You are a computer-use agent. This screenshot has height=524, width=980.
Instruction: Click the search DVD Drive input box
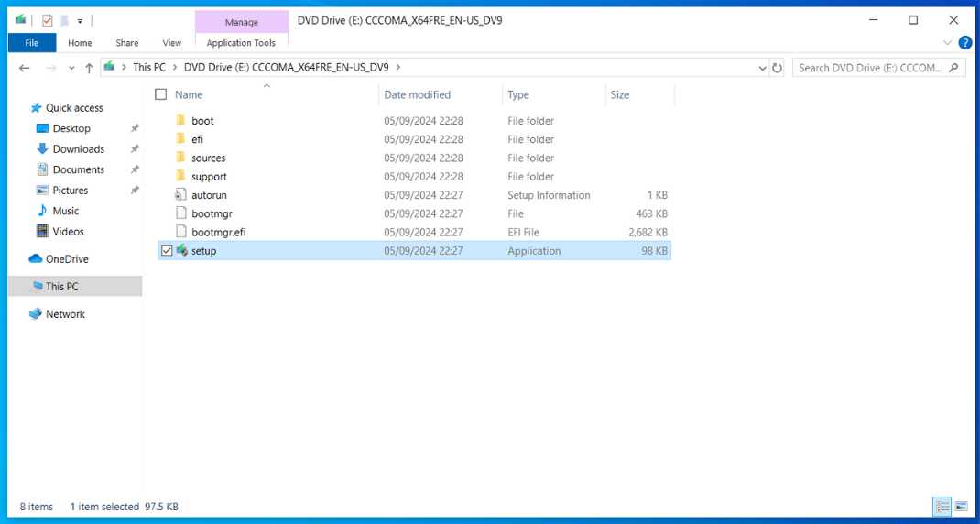[x=870, y=68]
